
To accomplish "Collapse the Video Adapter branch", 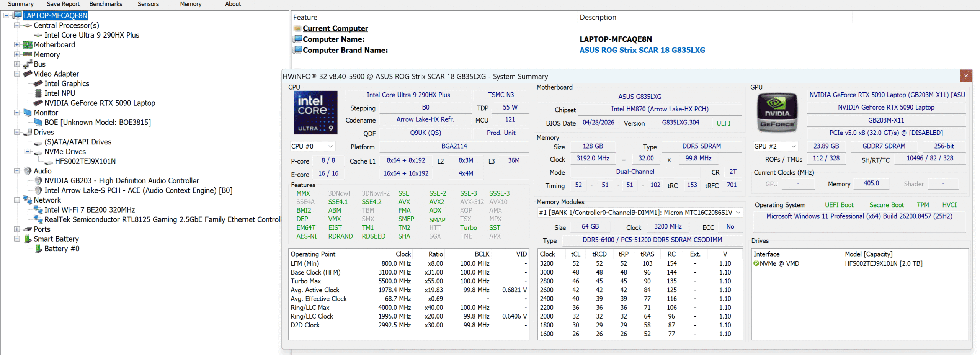I will coord(17,74).
